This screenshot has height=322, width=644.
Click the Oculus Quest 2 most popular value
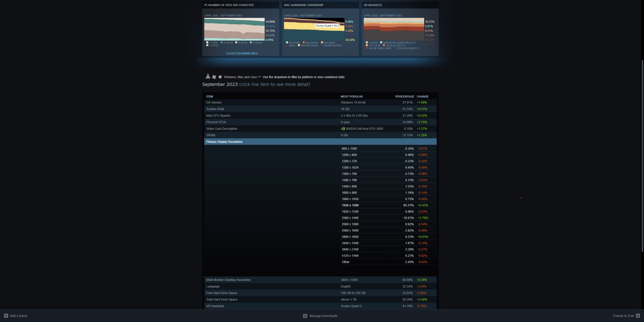[x=351, y=306]
